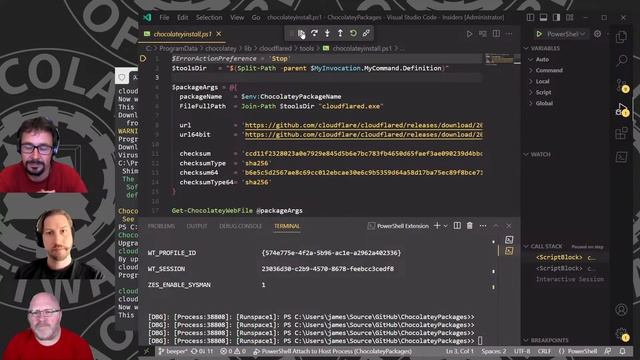640x360 pixels.
Task: Collapse the CALL STACK section
Action: click(x=546, y=247)
